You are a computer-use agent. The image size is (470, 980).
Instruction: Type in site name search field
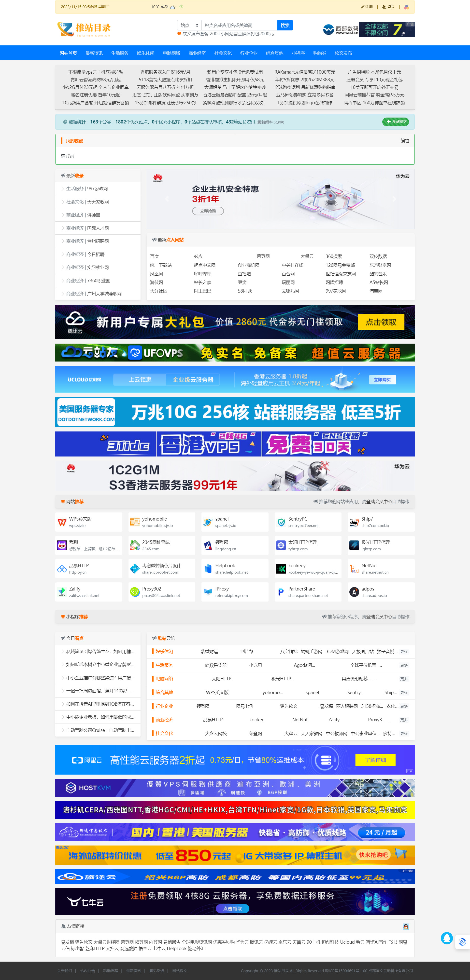click(x=239, y=26)
